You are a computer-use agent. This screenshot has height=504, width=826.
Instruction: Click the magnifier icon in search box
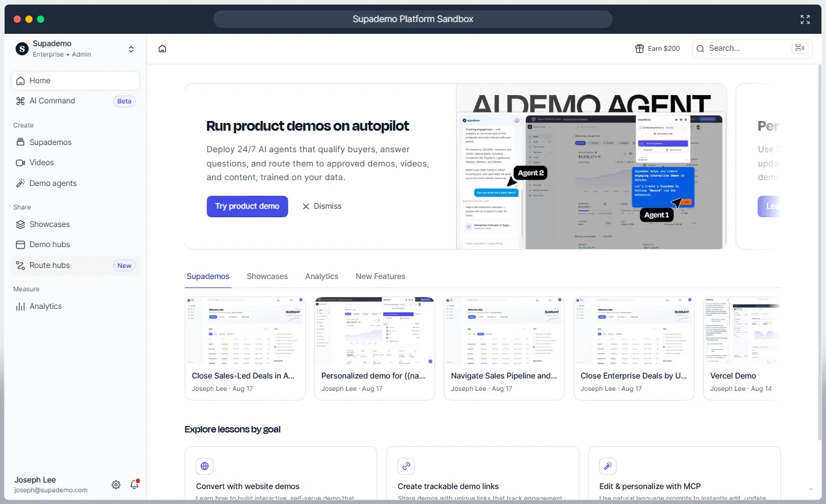point(700,48)
